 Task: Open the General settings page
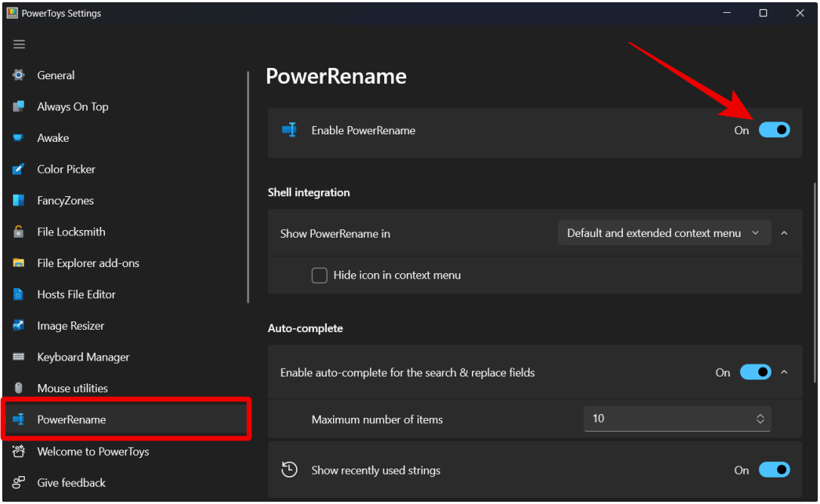[x=56, y=75]
